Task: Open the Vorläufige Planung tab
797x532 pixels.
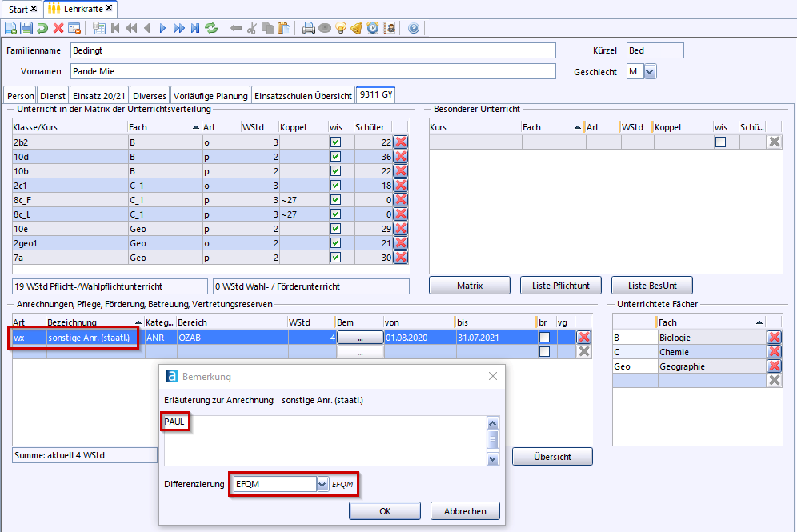Action: click(x=210, y=95)
